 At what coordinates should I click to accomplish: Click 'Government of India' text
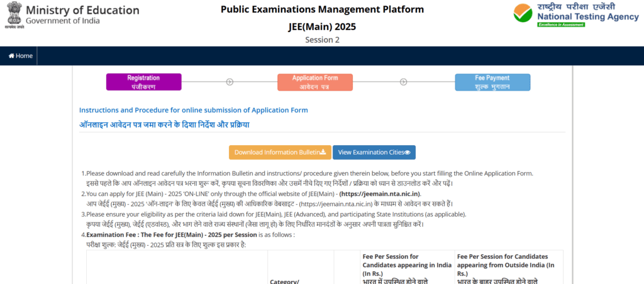pos(62,21)
